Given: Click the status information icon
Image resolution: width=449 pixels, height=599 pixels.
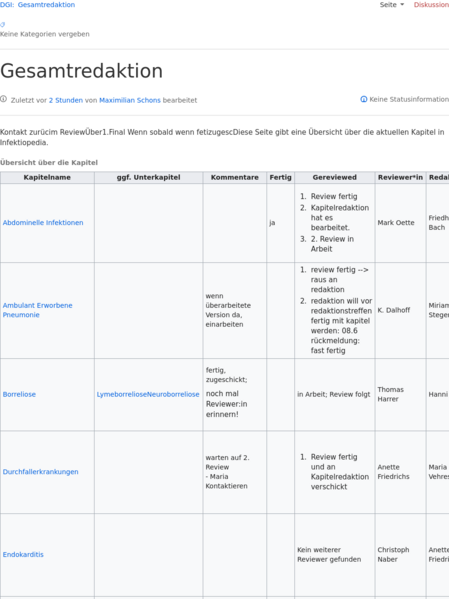Looking at the screenshot, I should click(363, 99).
